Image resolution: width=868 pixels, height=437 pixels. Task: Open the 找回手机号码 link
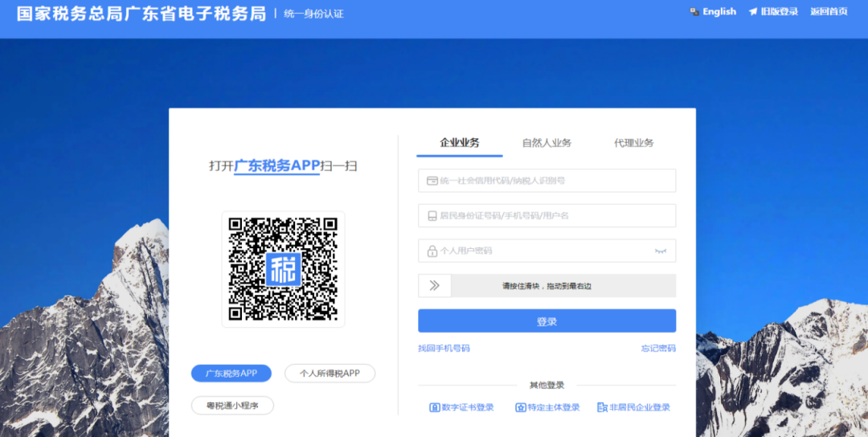(x=444, y=349)
